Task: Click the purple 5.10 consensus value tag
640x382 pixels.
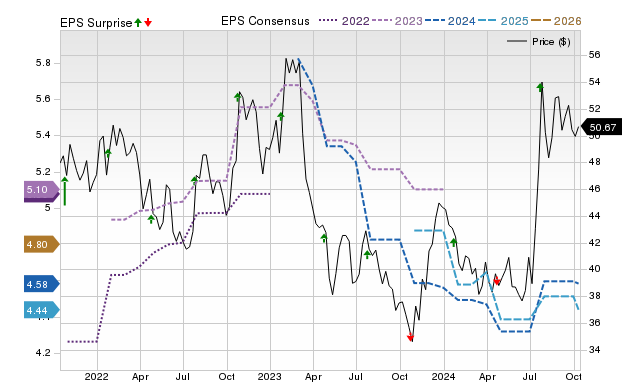Action: pos(42,190)
